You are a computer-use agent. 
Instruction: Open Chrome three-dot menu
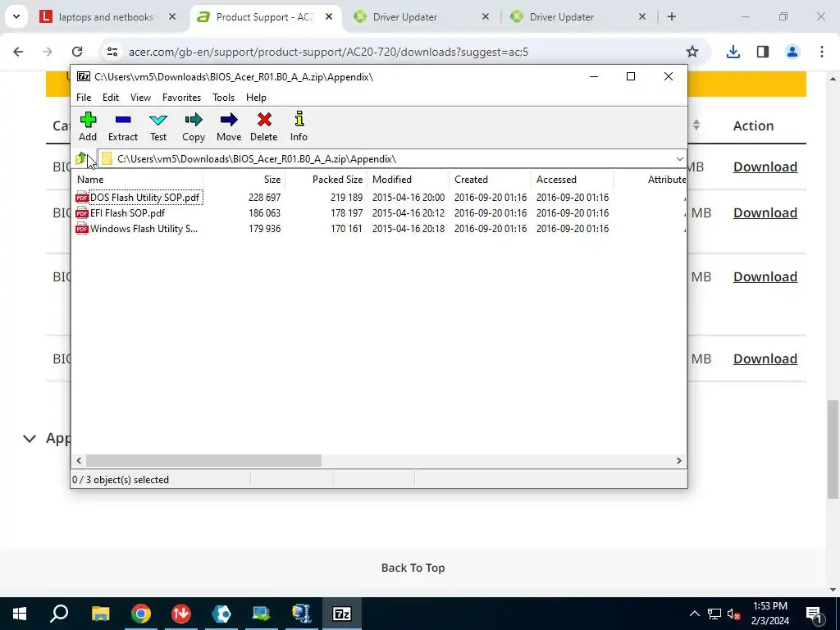pyautogui.click(x=822, y=52)
